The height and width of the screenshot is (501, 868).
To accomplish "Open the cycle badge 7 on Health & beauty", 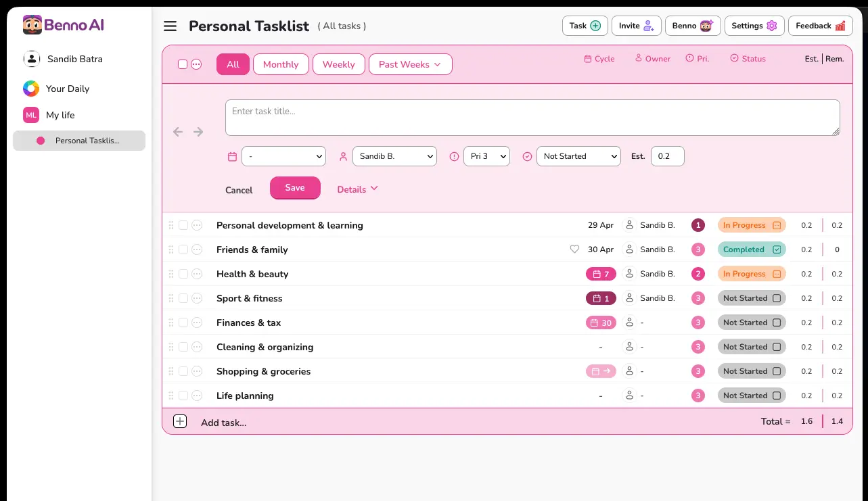I will click(x=601, y=274).
